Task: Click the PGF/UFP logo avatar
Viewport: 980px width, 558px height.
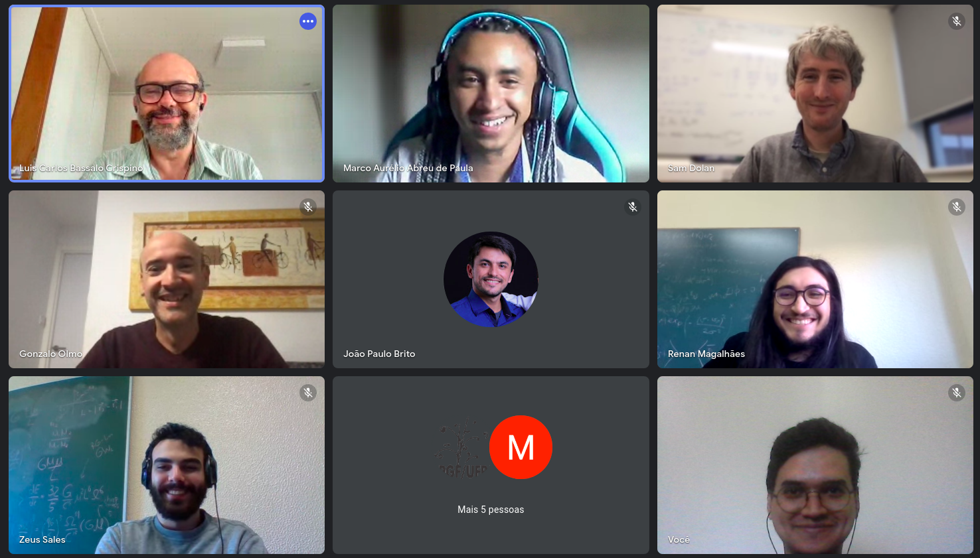Action: (x=461, y=447)
